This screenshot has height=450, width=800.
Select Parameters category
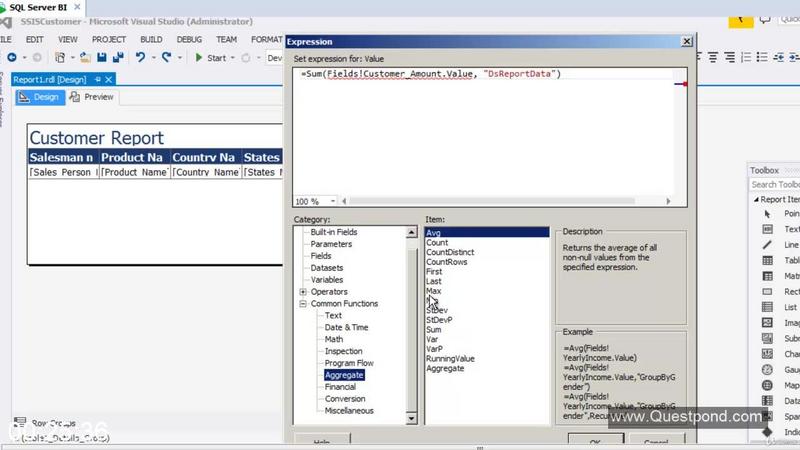(331, 244)
